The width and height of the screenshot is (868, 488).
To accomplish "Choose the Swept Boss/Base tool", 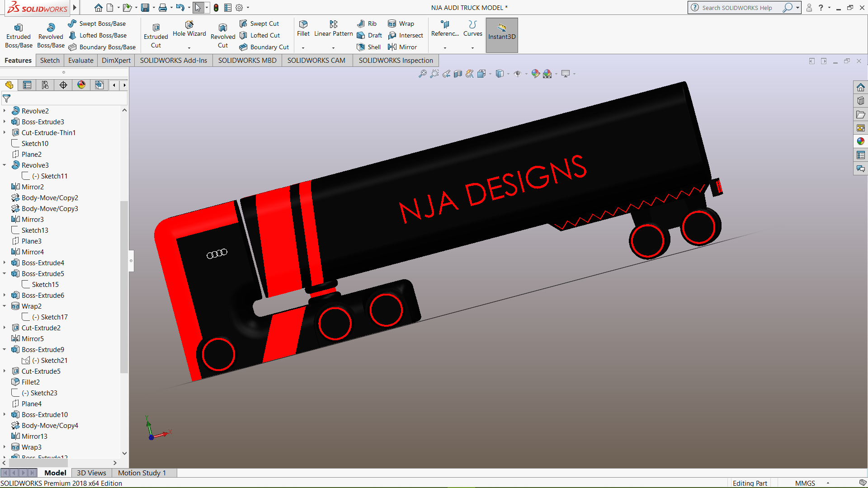I will pyautogui.click(x=97, y=23).
